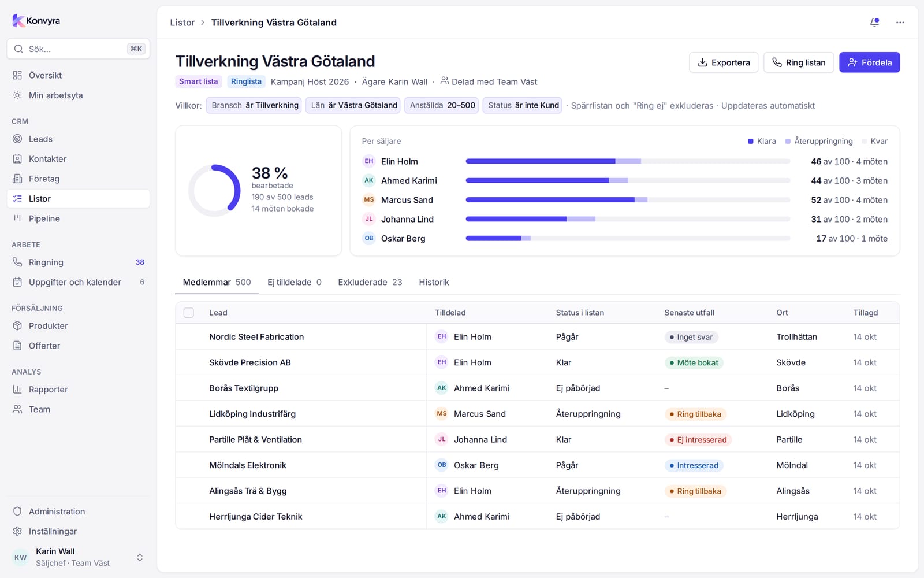924x578 pixels.
Task: Open Leads in CRM section
Action: pyautogui.click(x=78, y=139)
